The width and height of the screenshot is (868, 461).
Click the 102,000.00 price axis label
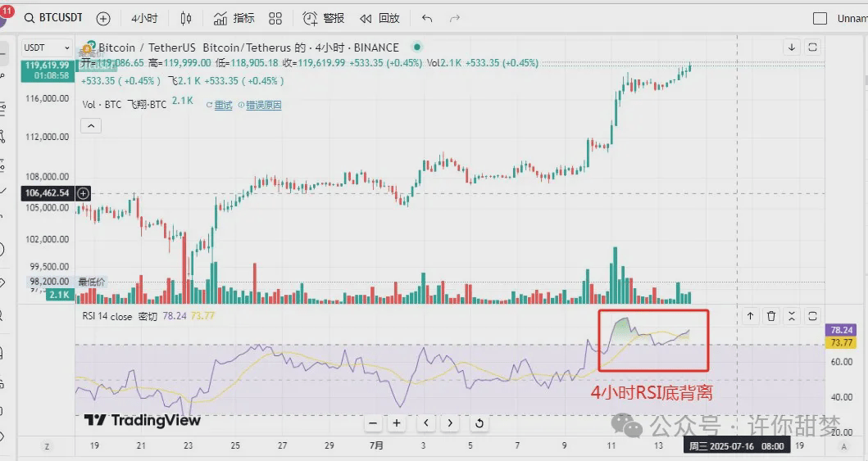click(x=47, y=239)
